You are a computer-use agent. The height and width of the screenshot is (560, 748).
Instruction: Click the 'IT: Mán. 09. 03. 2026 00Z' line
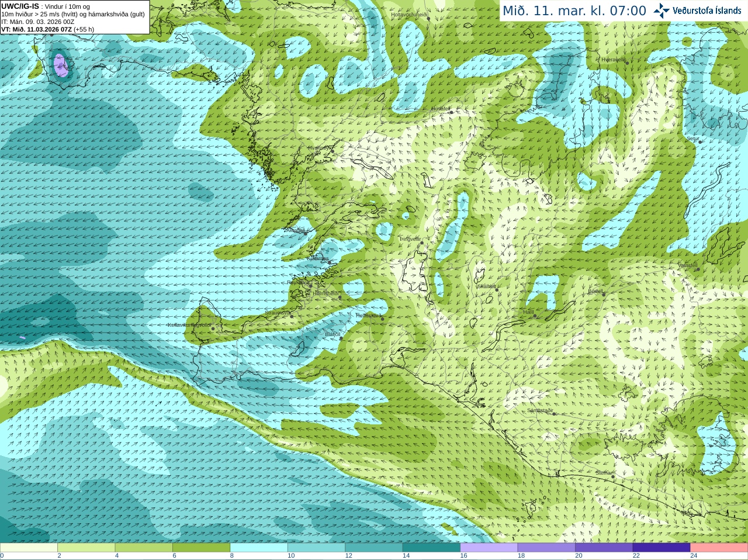click(38, 22)
